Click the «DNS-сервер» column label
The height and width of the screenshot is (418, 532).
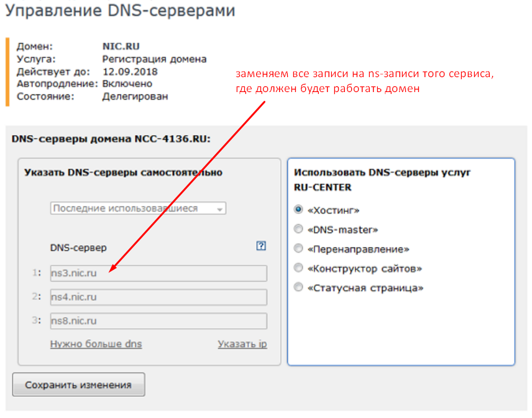coord(78,248)
